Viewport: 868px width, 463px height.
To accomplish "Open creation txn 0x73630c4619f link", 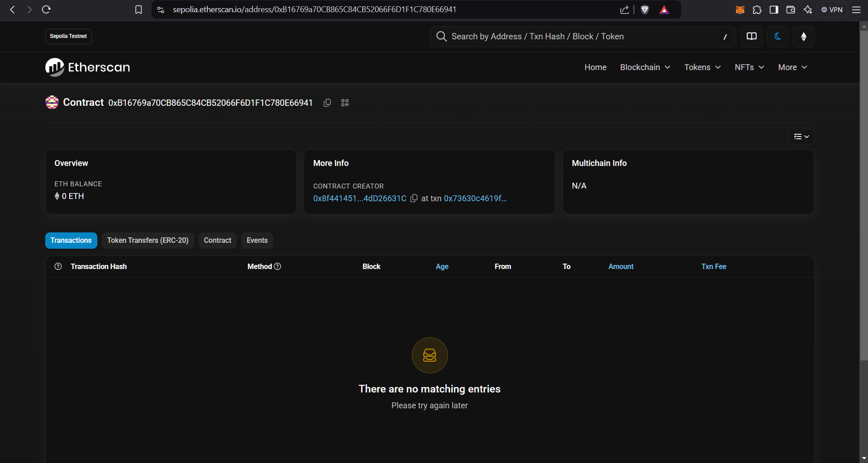I will click(475, 198).
